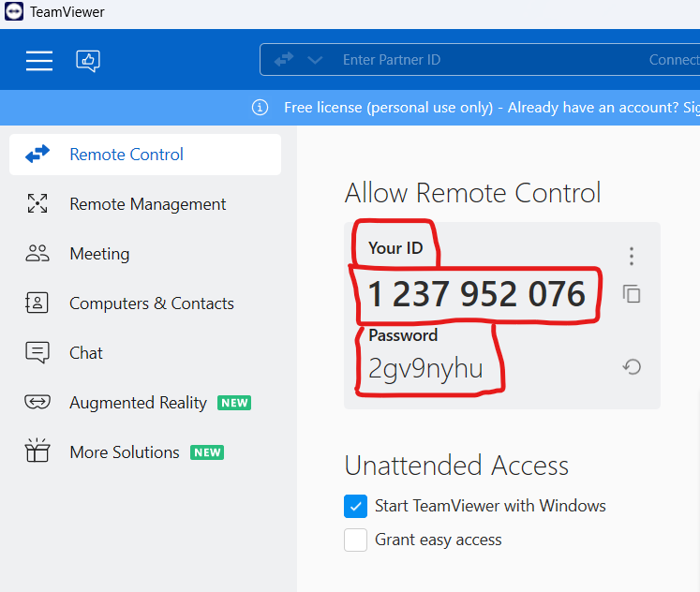The image size is (700, 592).
Task: Open Augmented Reality from the sidebar
Action: (138, 403)
